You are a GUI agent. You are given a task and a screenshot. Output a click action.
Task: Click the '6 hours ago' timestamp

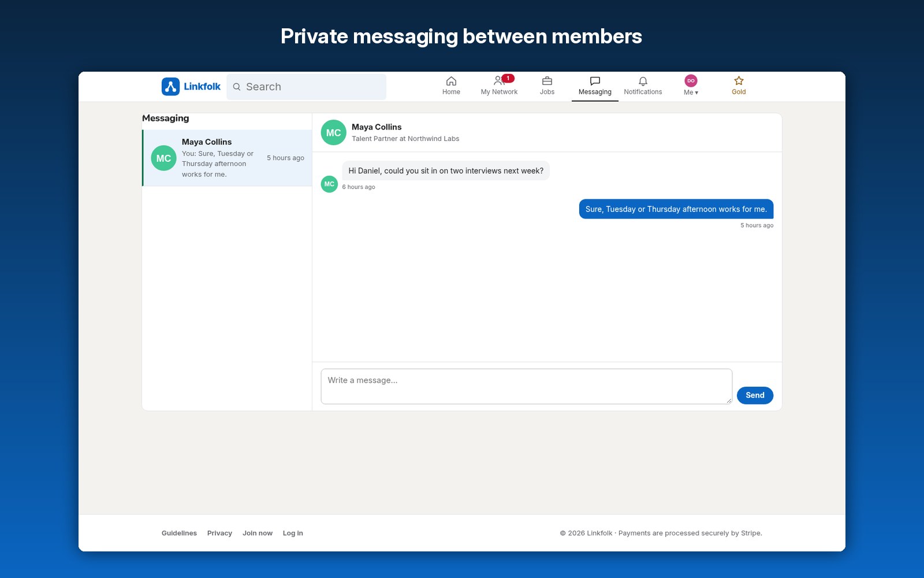tap(359, 187)
